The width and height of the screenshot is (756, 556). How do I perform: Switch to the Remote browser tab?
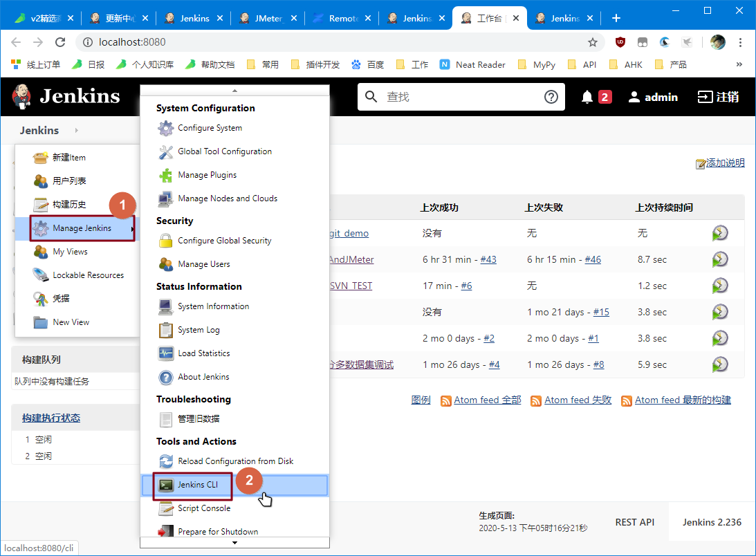pos(342,18)
